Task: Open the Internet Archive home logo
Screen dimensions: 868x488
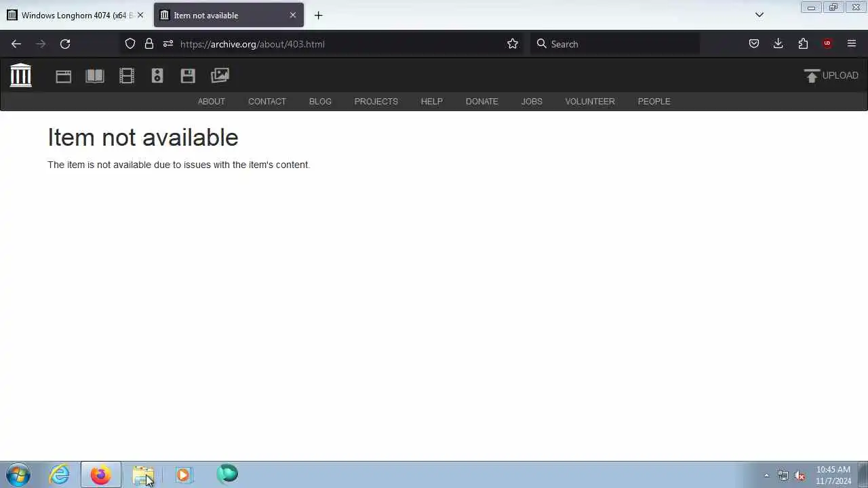Action: [20, 75]
